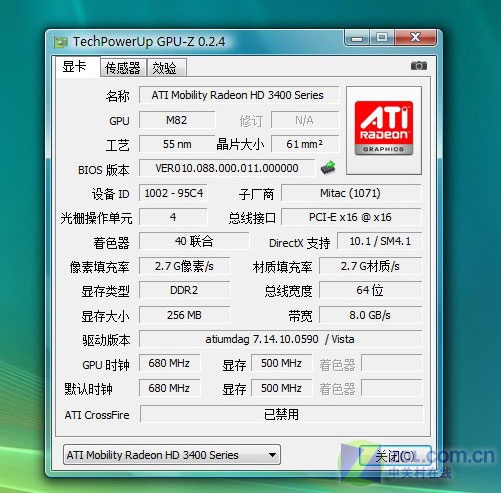Click the bus interface PCI-E x16 @ x16

351,217
